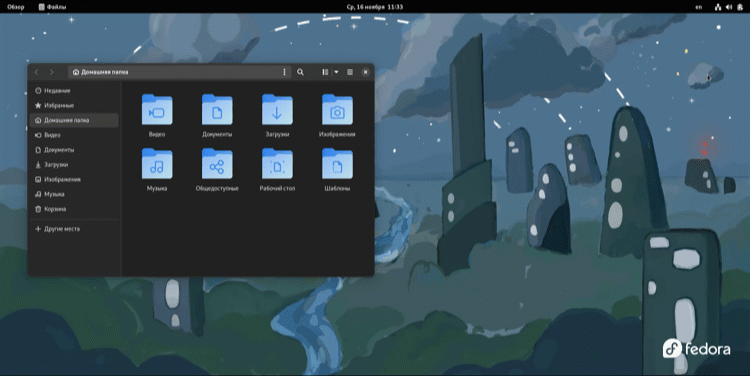Open the Видео folder icon

click(157, 111)
